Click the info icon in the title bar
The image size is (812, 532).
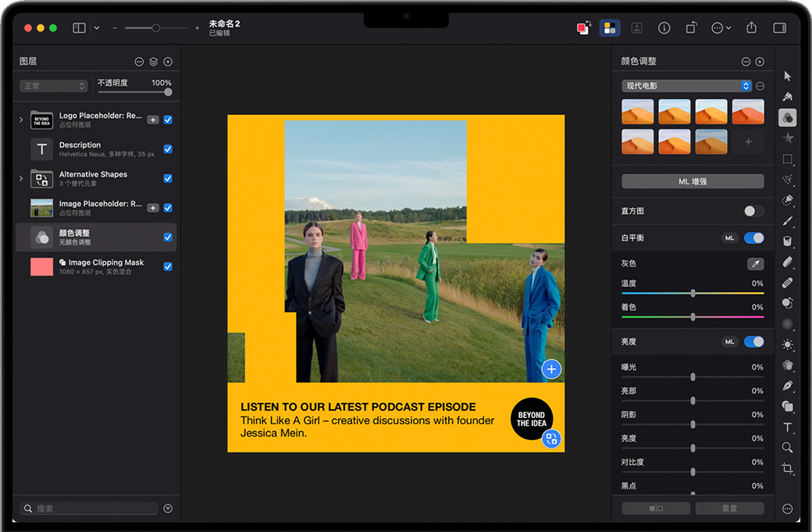(x=664, y=27)
